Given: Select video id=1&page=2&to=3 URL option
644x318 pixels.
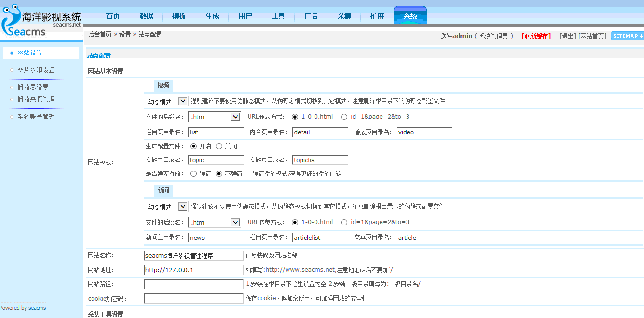Looking at the screenshot, I should (x=344, y=117).
